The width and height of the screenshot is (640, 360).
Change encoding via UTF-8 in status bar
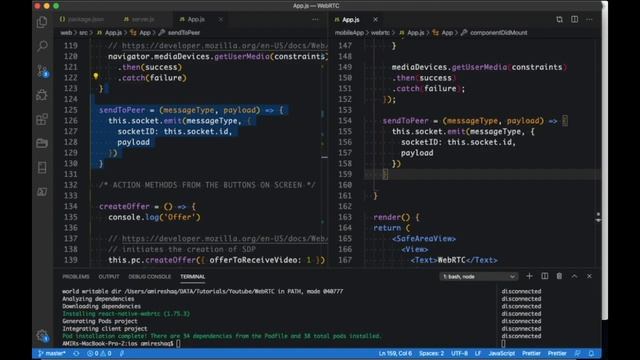(460, 353)
